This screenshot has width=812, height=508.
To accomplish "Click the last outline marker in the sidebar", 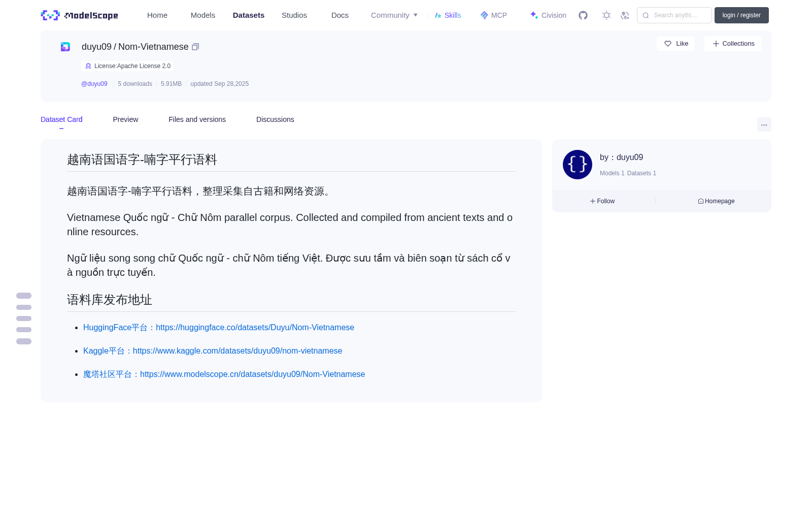I will click(24, 341).
